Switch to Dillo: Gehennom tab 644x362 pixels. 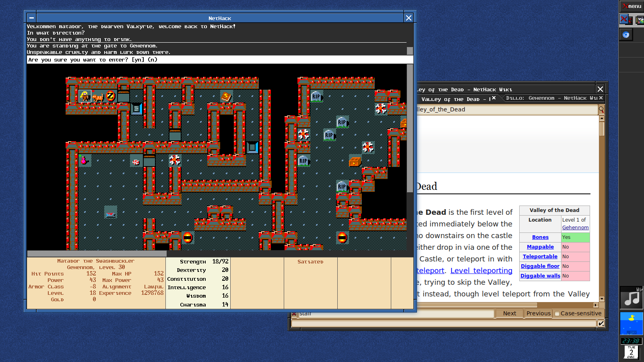tap(551, 98)
